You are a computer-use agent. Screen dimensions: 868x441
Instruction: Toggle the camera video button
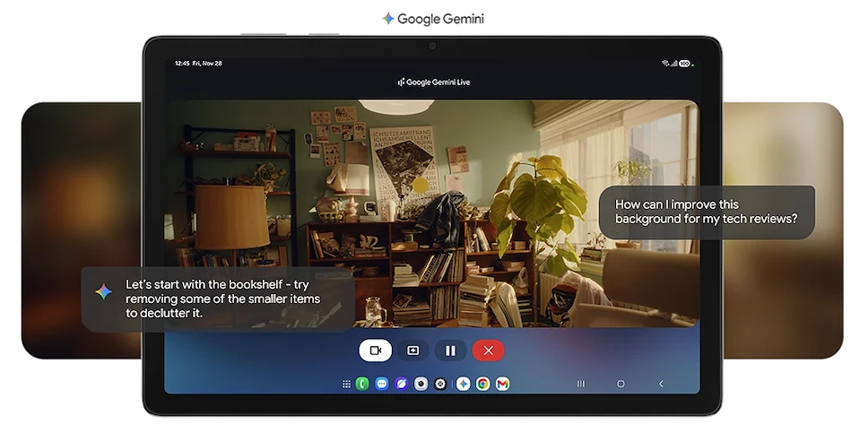point(375,350)
